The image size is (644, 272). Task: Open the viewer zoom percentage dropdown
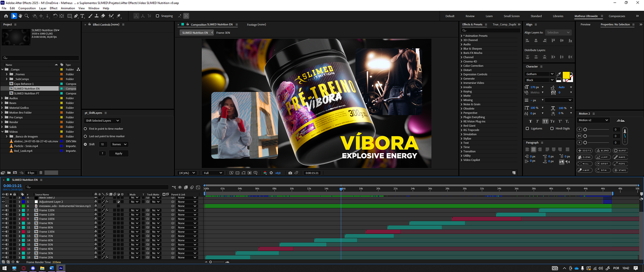tap(187, 173)
